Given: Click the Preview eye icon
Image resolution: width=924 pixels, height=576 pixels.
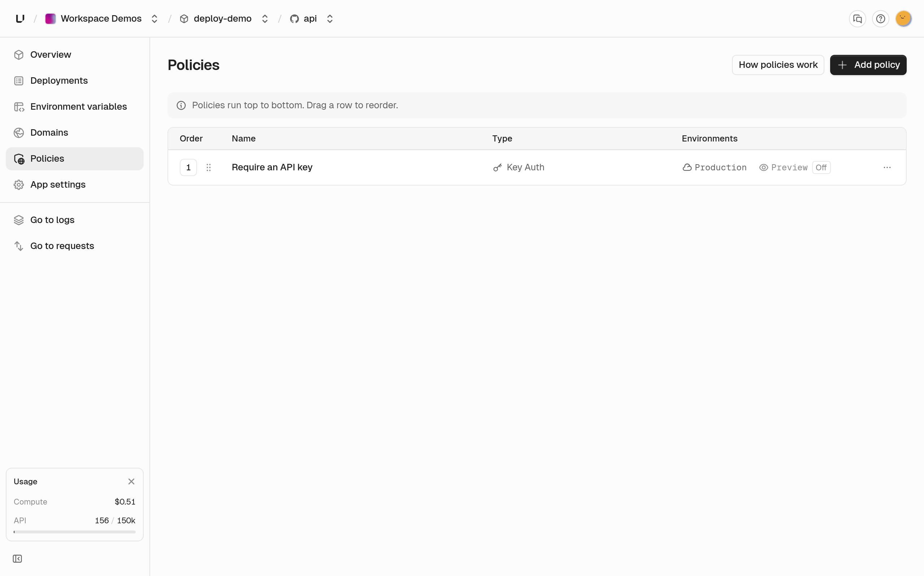Looking at the screenshot, I should 763,167.
